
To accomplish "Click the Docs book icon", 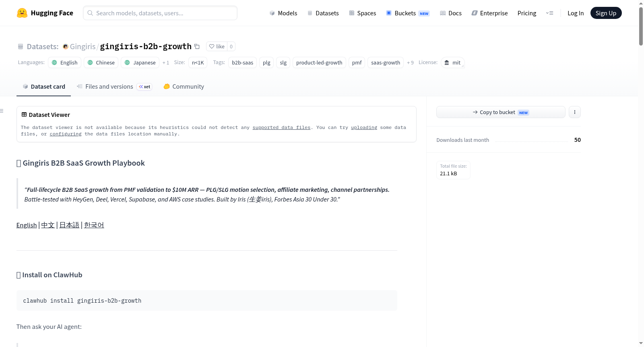I will (443, 13).
